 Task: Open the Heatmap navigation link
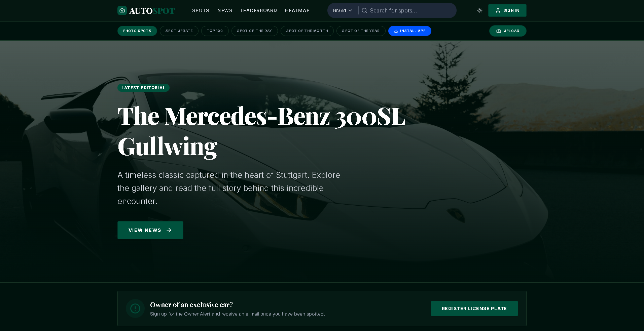pos(297,10)
